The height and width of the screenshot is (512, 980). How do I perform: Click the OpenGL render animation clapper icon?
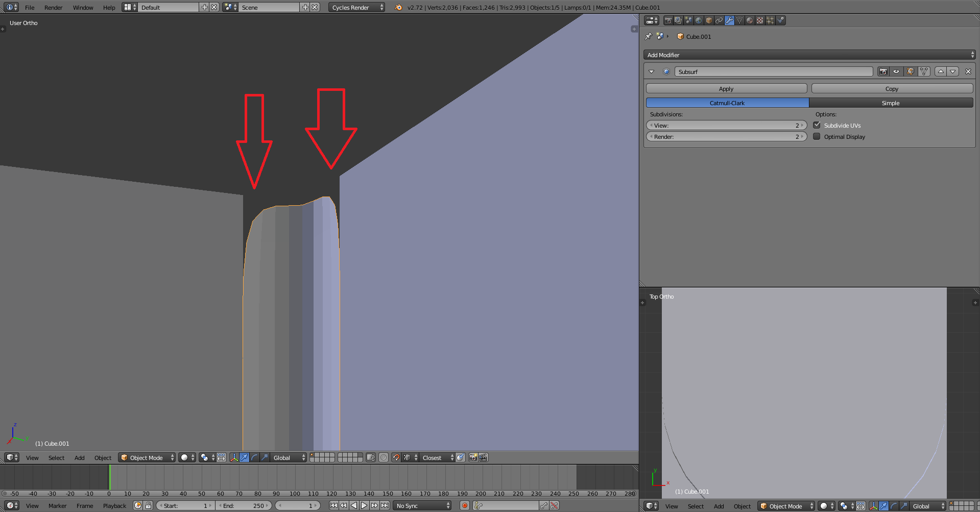click(x=483, y=457)
